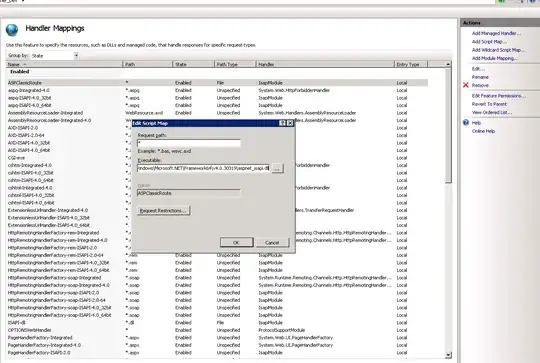Select the HttpRemotingHandlerFactory-soap-ISAPI-2.0 row
This screenshot has height=363, width=540.
[218, 293]
